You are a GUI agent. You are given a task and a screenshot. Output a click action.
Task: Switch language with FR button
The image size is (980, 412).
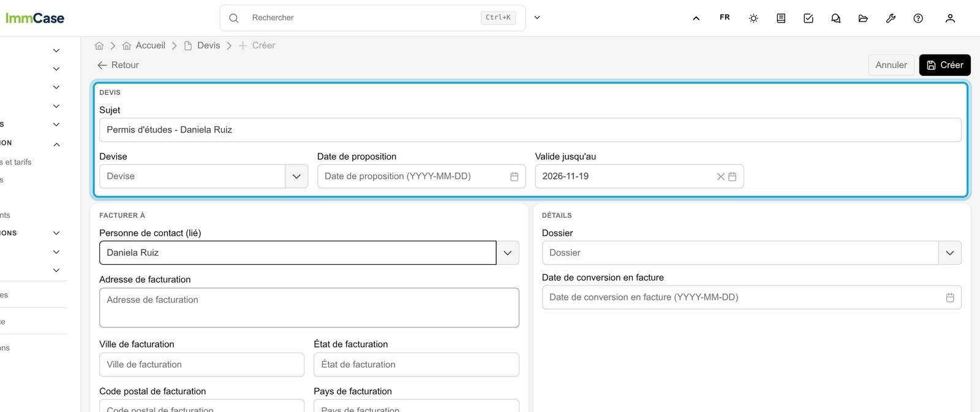(725, 18)
